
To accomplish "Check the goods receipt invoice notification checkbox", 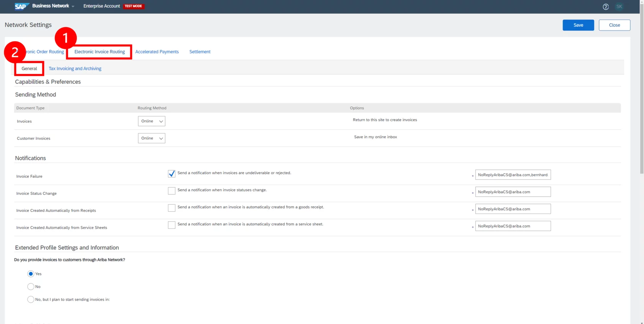I will pos(172,208).
